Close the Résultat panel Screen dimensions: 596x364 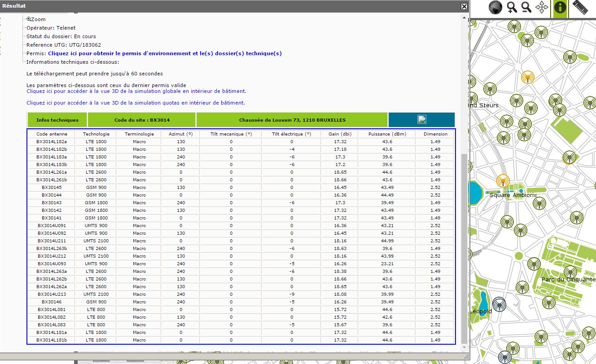pyautogui.click(x=464, y=6)
